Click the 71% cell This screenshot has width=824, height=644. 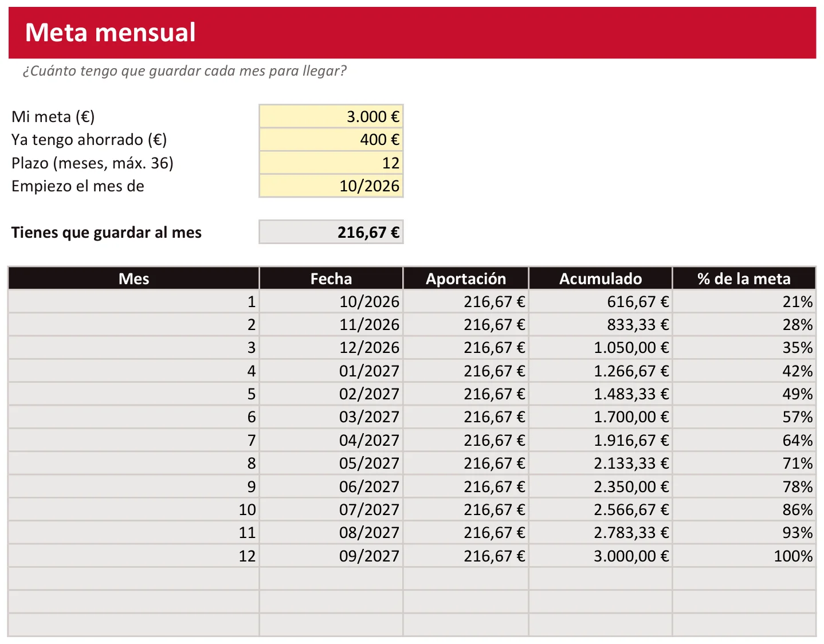744,463
